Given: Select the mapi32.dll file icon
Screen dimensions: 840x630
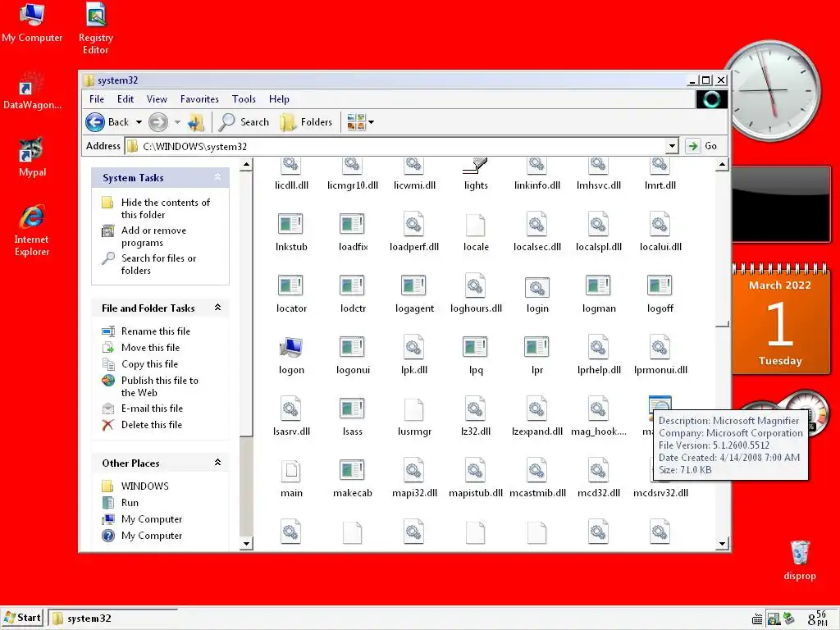Looking at the screenshot, I should click(414, 479).
